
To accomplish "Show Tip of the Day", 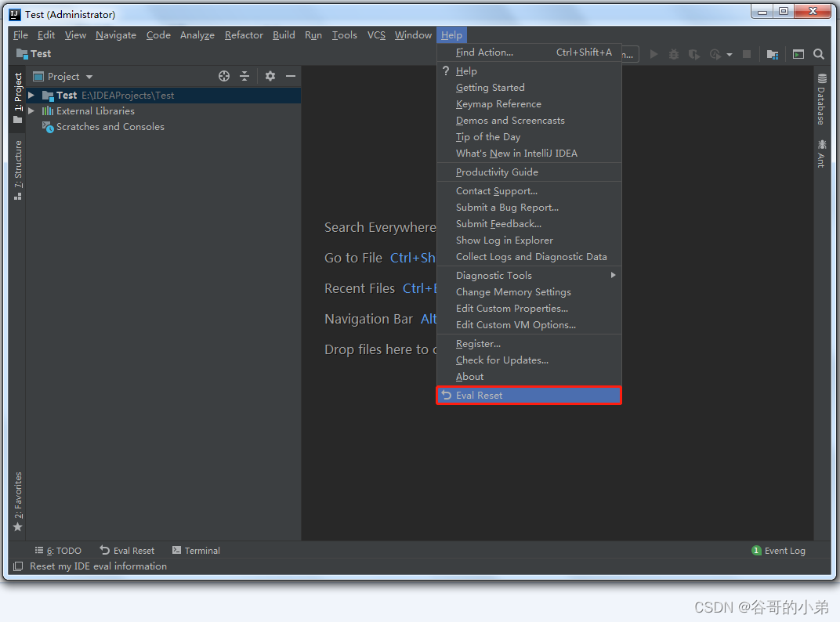I will [529, 137].
